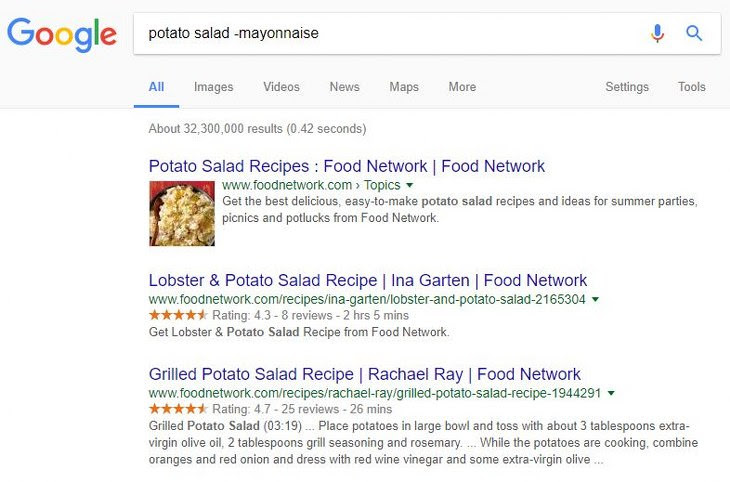Open search Tools
The width and height of the screenshot is (730, 482).
[691, 87]
